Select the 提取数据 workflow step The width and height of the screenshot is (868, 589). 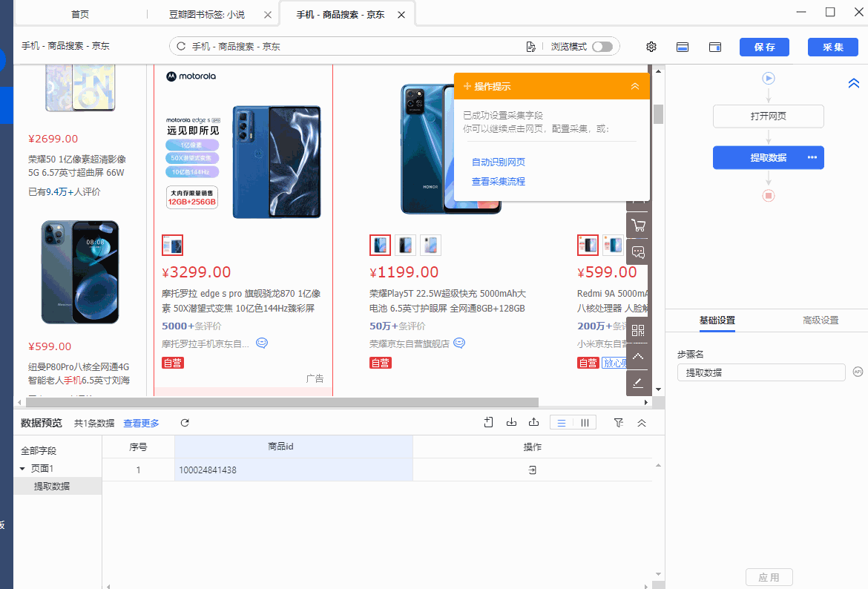(x=768, y=158)
